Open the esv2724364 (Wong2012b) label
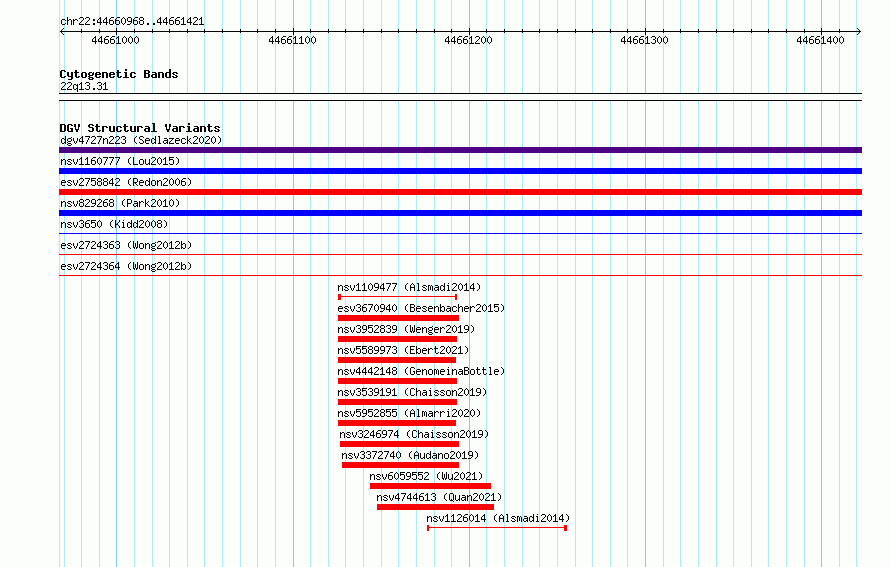The width and height of the screenshot is (890, 567). 126,266
